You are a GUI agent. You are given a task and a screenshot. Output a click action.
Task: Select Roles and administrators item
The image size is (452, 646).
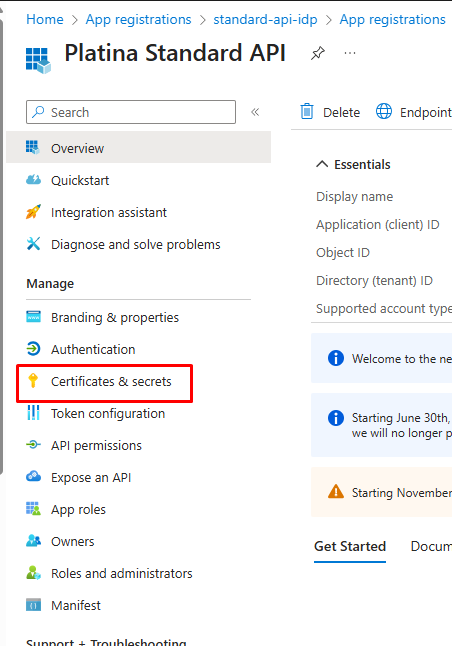122,573
